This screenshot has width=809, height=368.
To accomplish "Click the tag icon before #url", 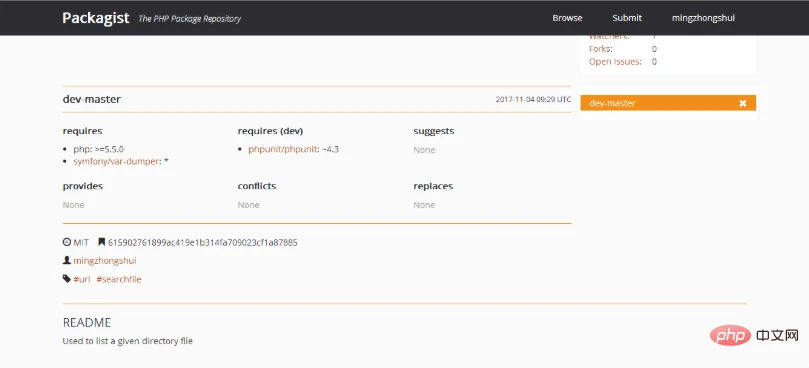I will [x=67, y=279].
